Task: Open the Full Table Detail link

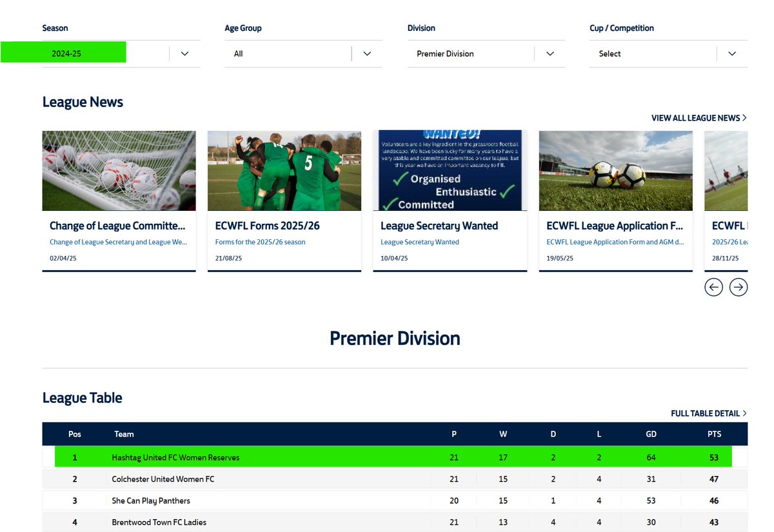Action: pos(709,413)
